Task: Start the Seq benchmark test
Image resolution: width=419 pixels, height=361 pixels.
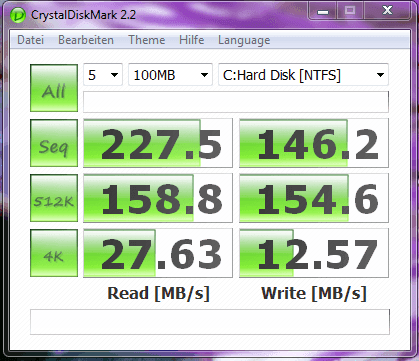Action: click(54, 143)
